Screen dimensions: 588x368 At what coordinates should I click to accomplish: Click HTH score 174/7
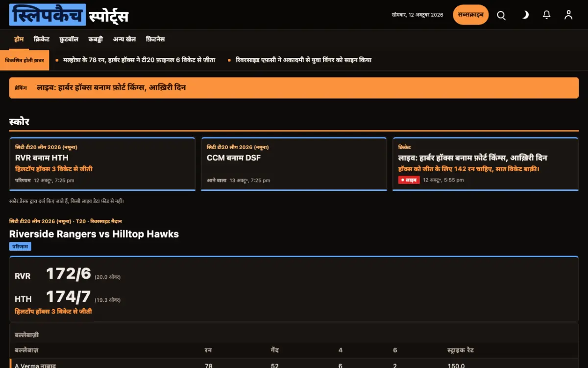69,296
